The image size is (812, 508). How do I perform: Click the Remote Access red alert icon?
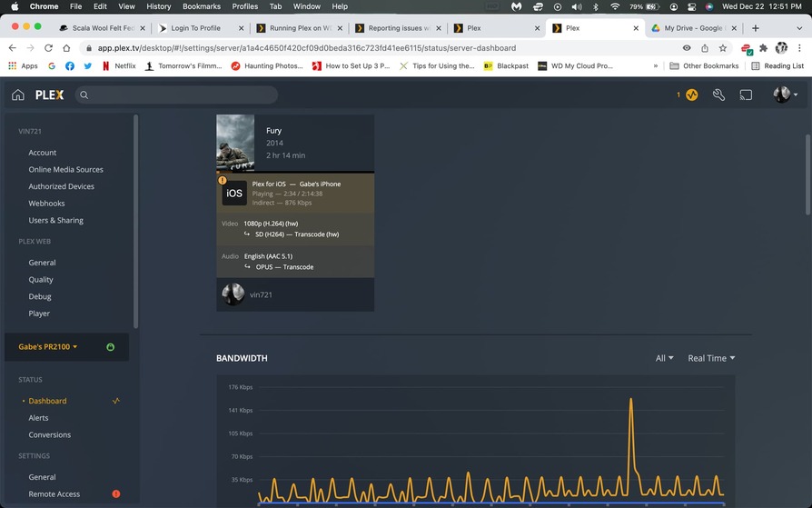tap(116, 494)
